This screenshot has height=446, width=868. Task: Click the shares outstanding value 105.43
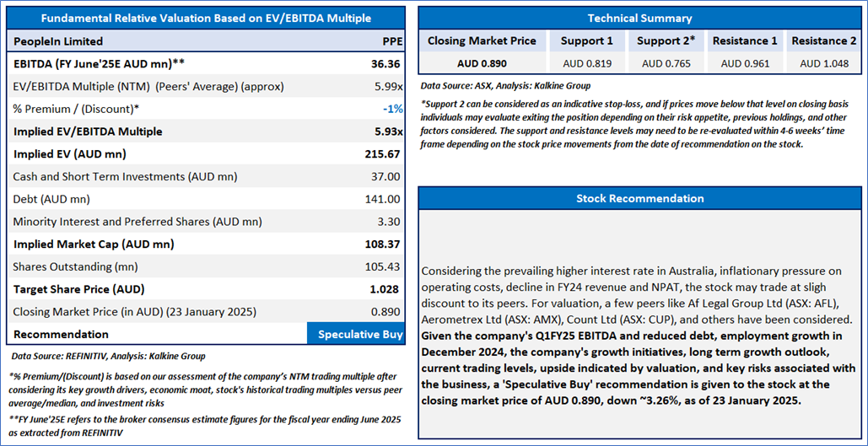[384, 266]
